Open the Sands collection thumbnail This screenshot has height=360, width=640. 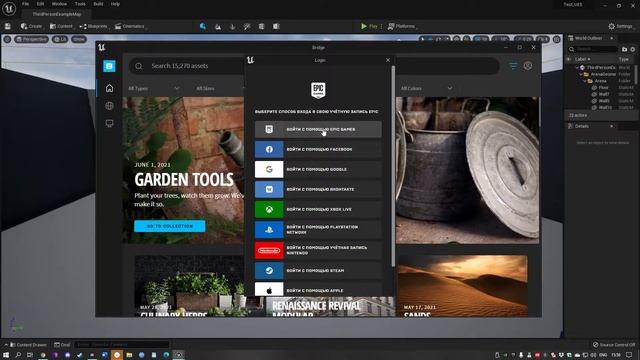(463, 286)
